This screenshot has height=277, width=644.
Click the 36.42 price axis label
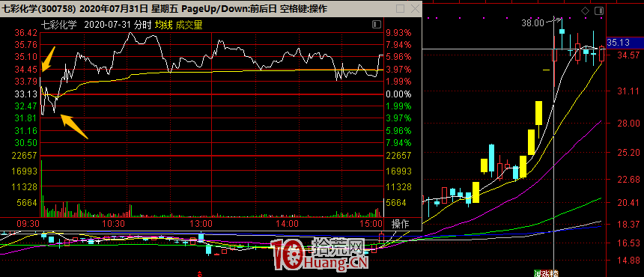[25, 33]
